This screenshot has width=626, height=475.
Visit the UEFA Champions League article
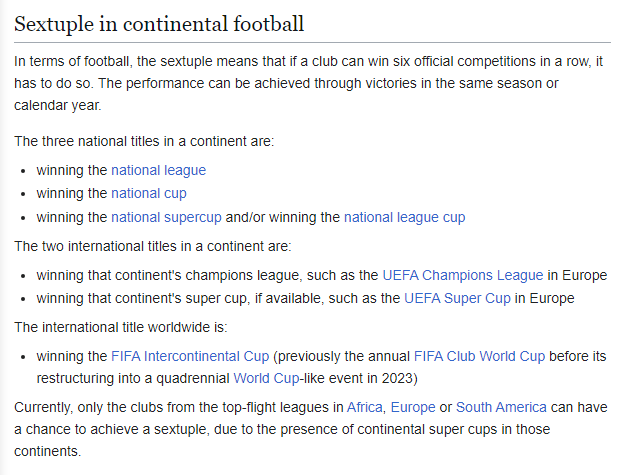coord(463,275)
